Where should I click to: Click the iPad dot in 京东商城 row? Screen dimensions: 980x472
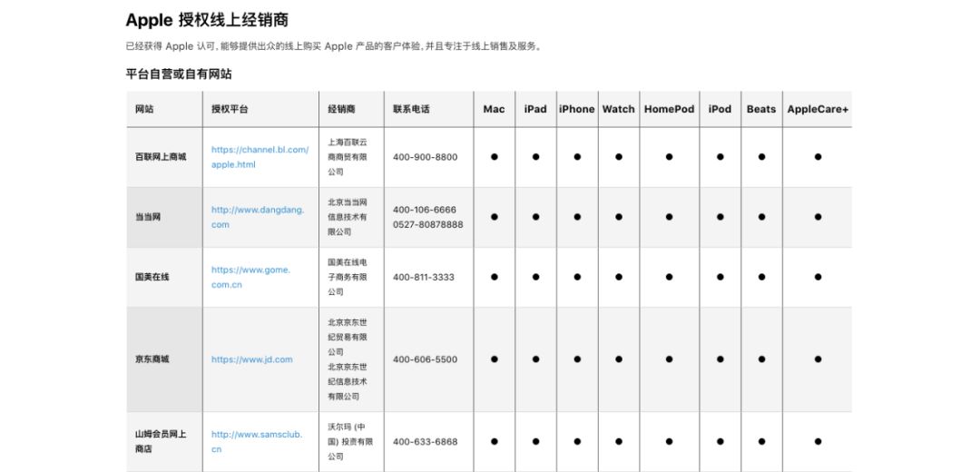535,359
